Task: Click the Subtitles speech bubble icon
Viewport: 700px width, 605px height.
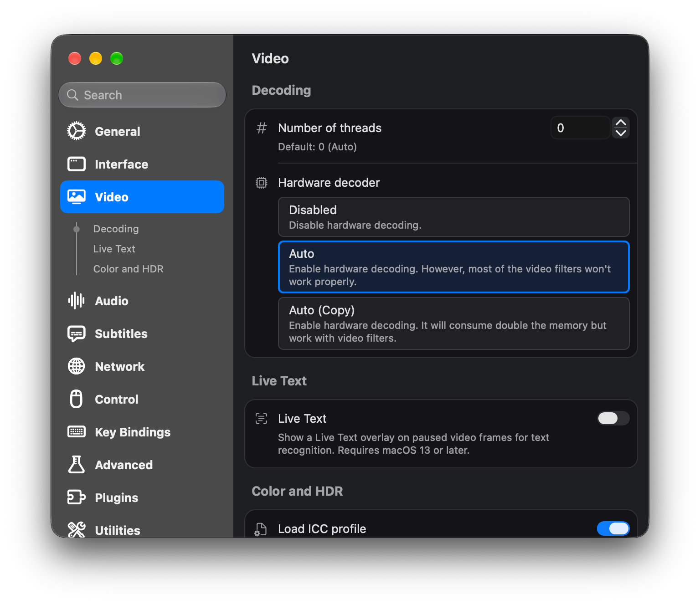Action: (77, 334)
